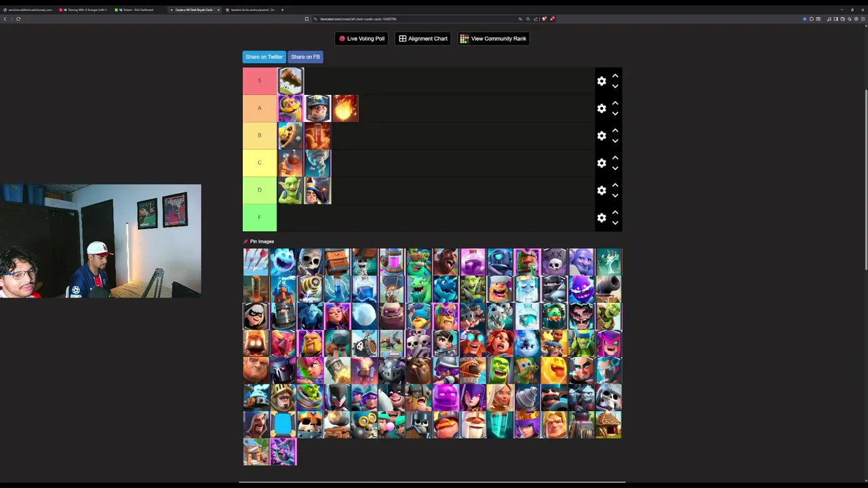Move S tier row down with arrow
The width and height of the screenshot is (868, 488).
(x=615, y=86)
